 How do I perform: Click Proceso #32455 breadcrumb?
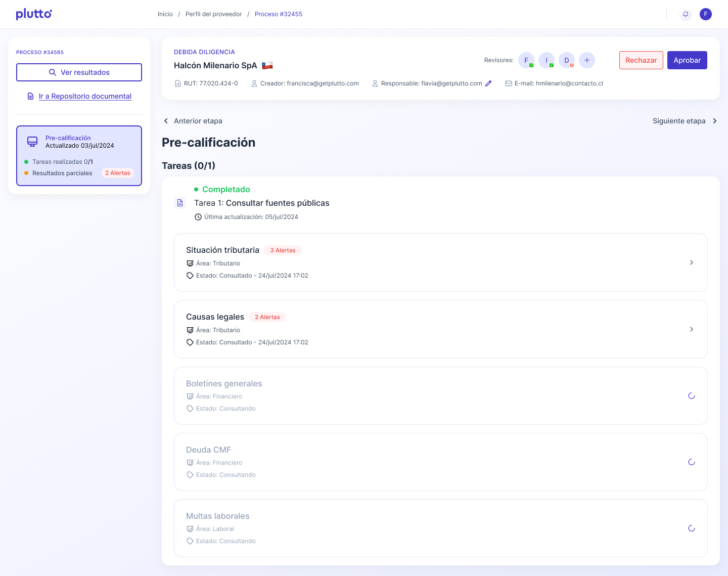point(279,14)
